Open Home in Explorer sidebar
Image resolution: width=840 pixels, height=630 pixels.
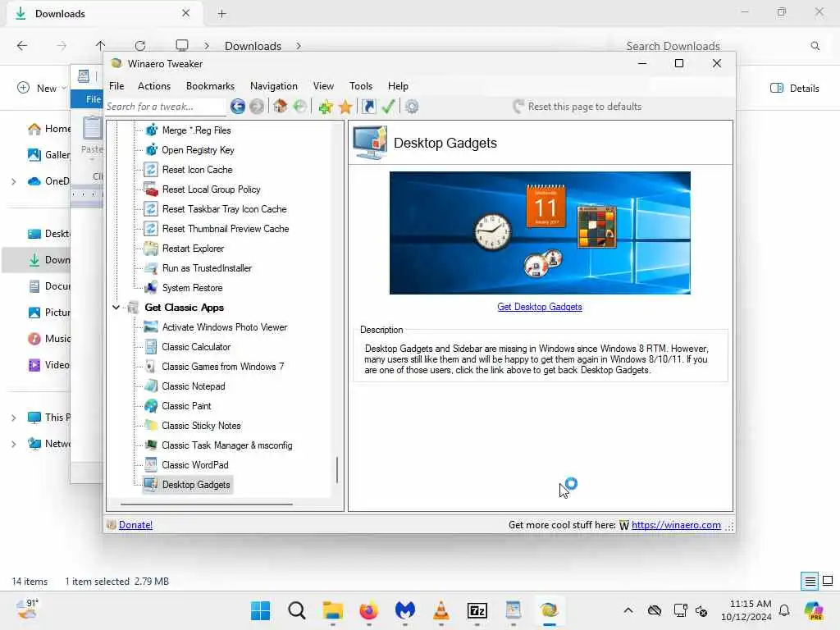coord(48,129)
